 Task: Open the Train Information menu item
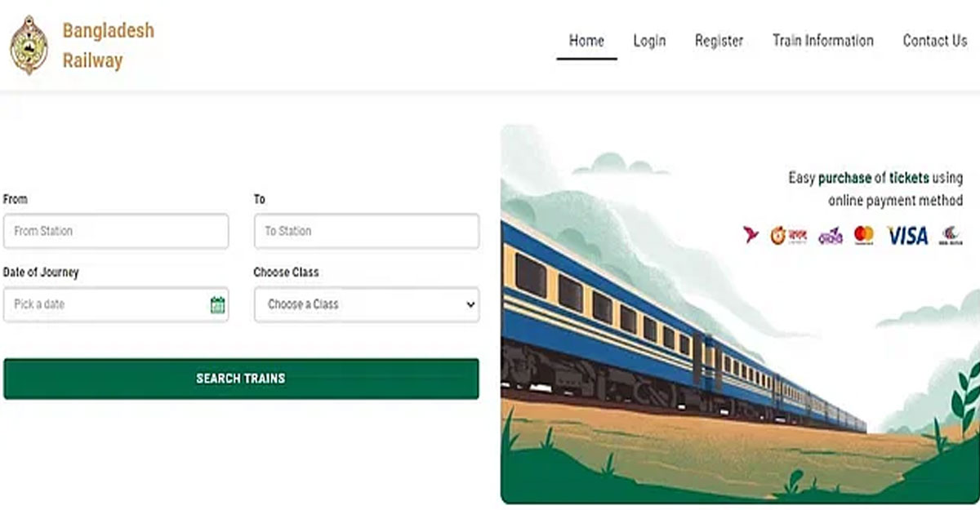point(822,41)
